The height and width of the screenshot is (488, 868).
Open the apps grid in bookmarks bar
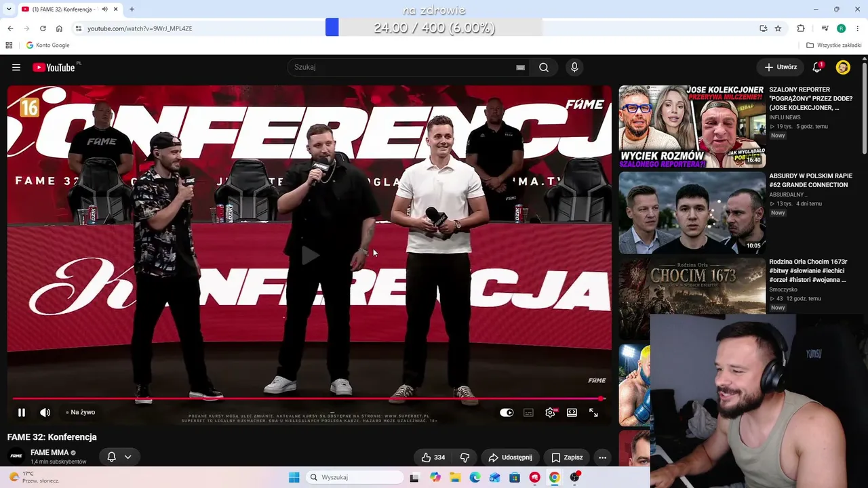click(9, 45)
